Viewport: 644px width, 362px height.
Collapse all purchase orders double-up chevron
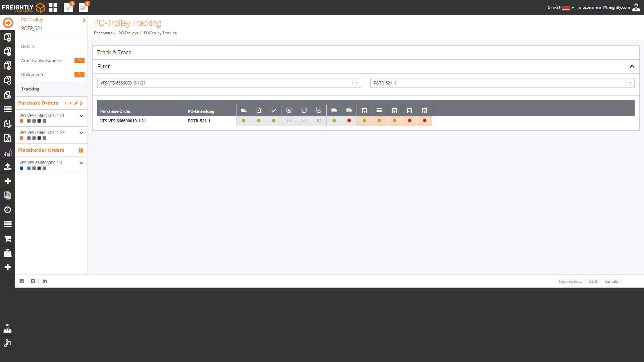pos(71,103)
